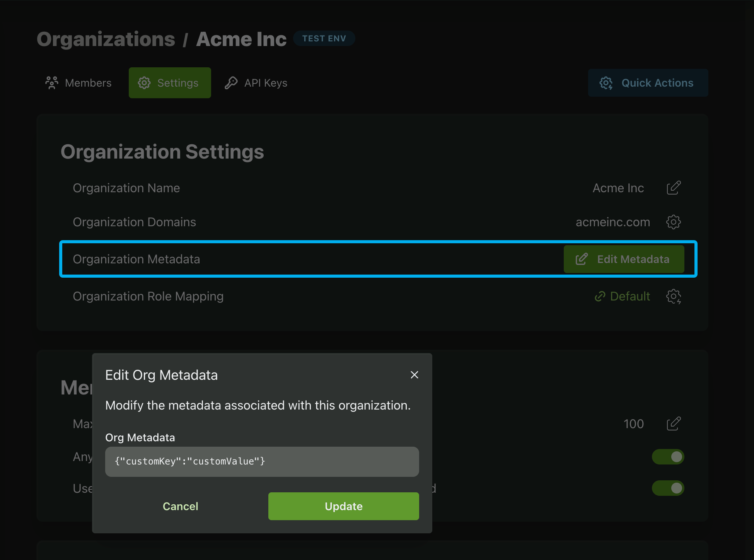754x560 pixels.
Task: Click the Acme Inc page title
Action: 242,39
